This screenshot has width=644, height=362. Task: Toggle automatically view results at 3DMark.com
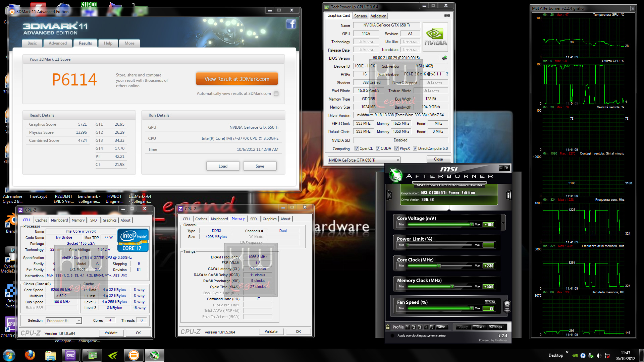[x=276, y=94]
